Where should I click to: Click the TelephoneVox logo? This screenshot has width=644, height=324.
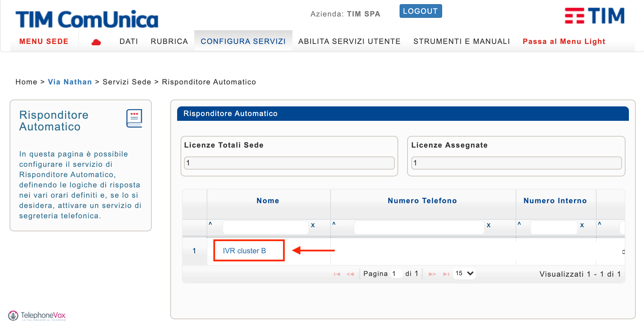(37, 315)
